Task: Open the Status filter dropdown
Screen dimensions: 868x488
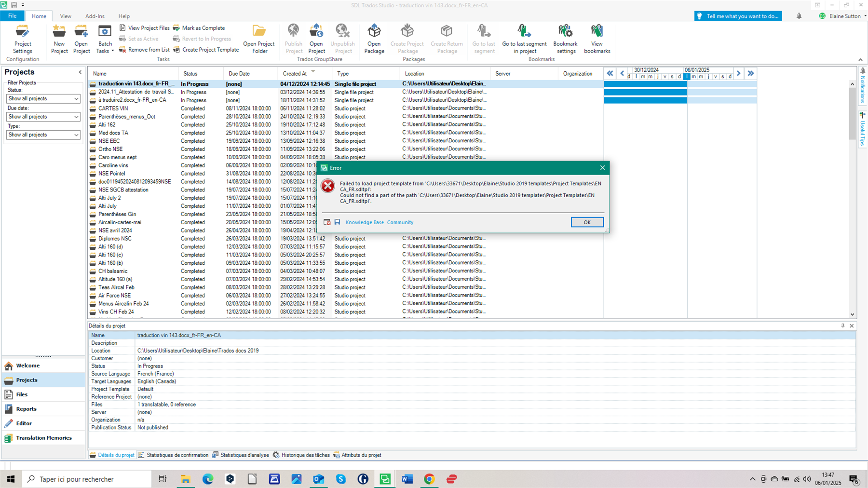Action: tap(43, 98)
